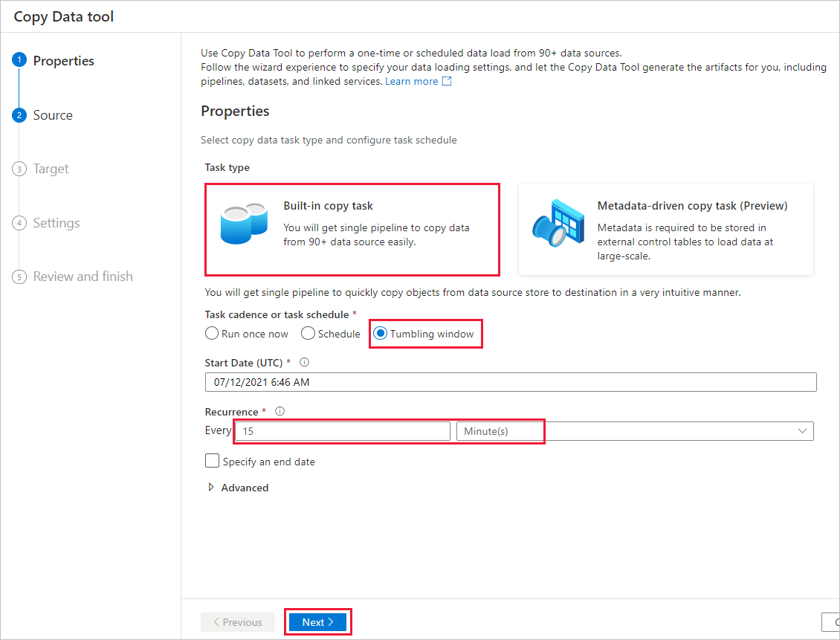Click the Recurrence info icon
Screen dimensions: 840x640
[280, 412]
